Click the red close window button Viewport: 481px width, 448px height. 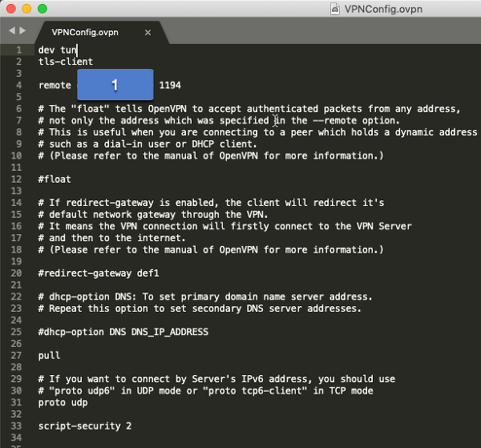tap(11, 9)
